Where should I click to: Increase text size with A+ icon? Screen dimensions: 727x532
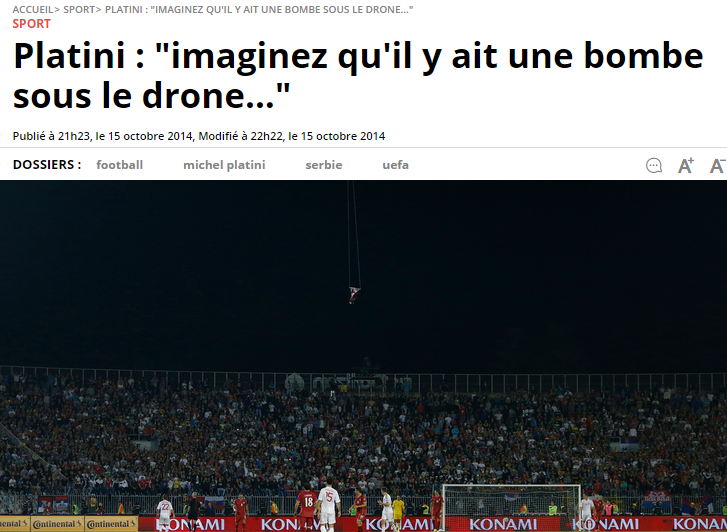click(x=686, y=165)
